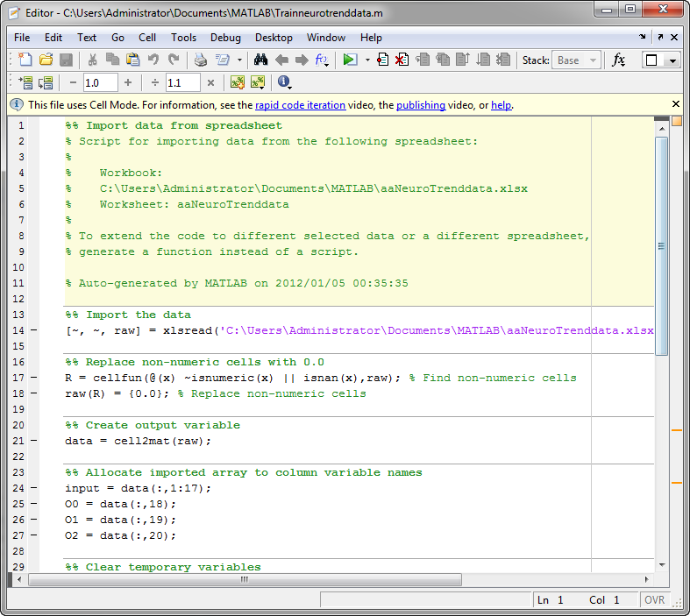Click the Paste clipboard icon
Viewport: 690px width, 616px height.
[133, 60]
